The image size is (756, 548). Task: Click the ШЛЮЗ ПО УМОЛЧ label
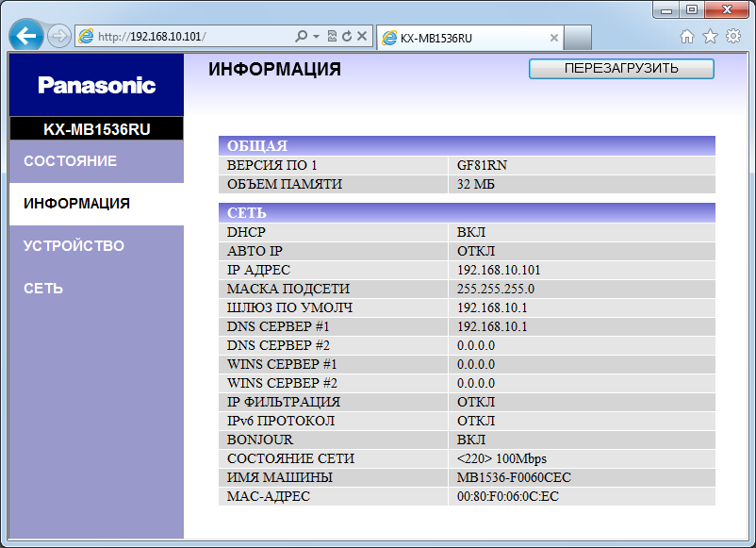pos(289,307)
